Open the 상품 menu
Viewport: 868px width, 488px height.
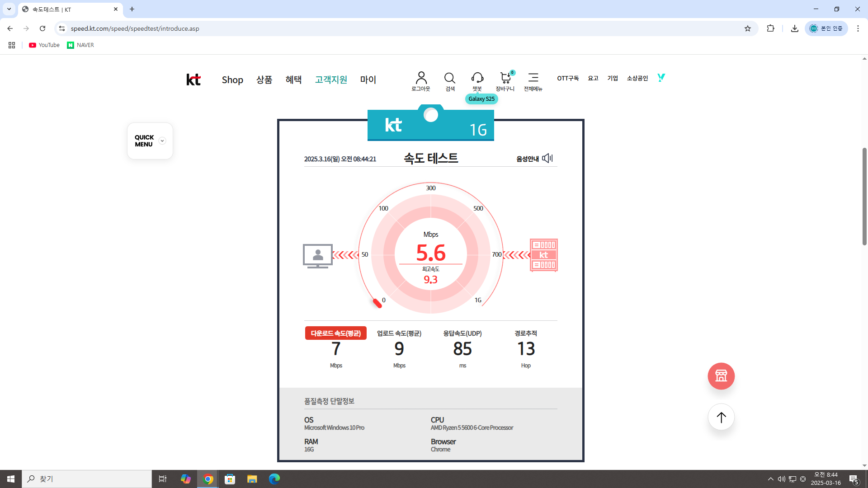[x=264, y=80]
